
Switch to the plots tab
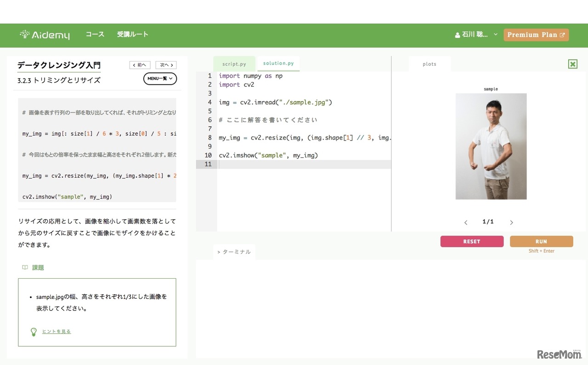pyautogui.click(x=430, y=64)
